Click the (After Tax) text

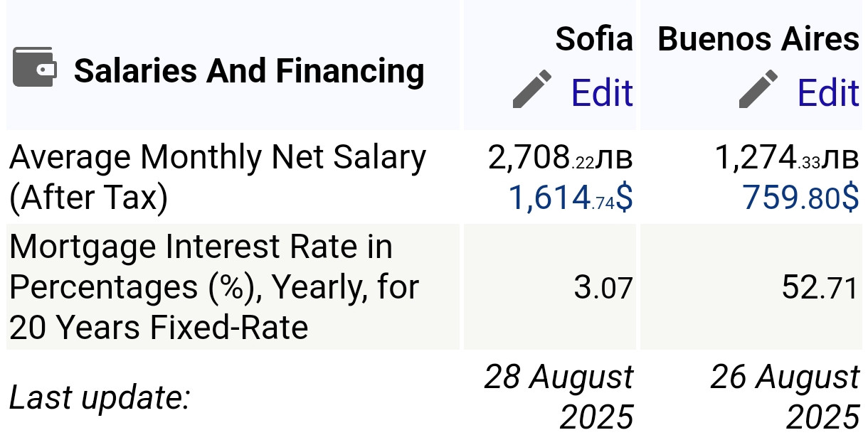point(88,198)
